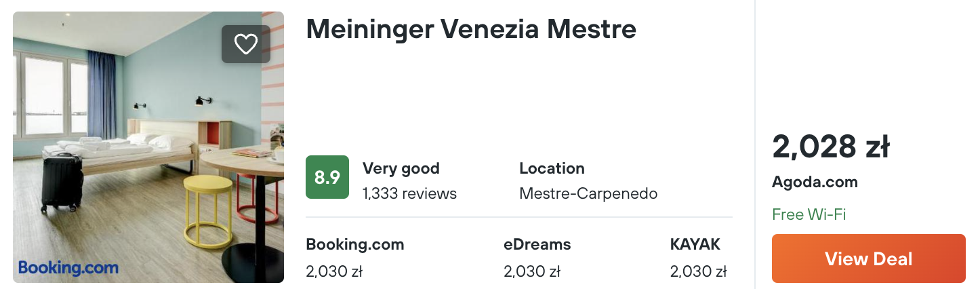The width and height of the screenshot is (980, 289).
Task: Click the Very good rating label
Action: 401,168
